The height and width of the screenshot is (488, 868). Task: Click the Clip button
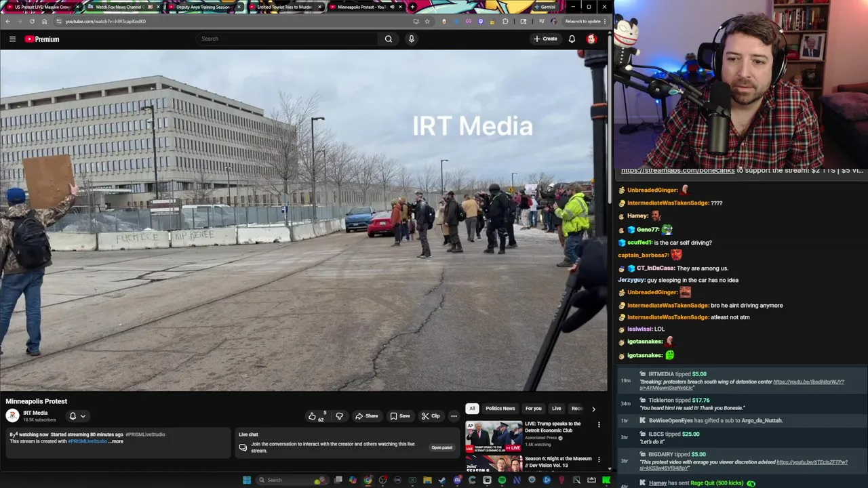pos(431,416)
